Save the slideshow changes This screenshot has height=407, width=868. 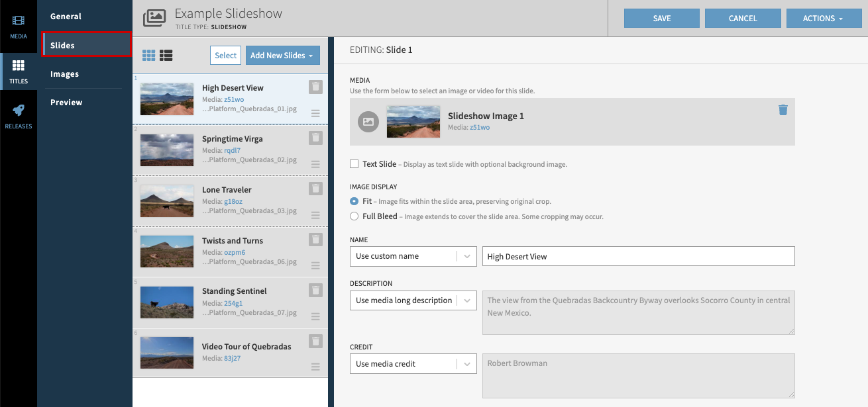click(661, 18)
